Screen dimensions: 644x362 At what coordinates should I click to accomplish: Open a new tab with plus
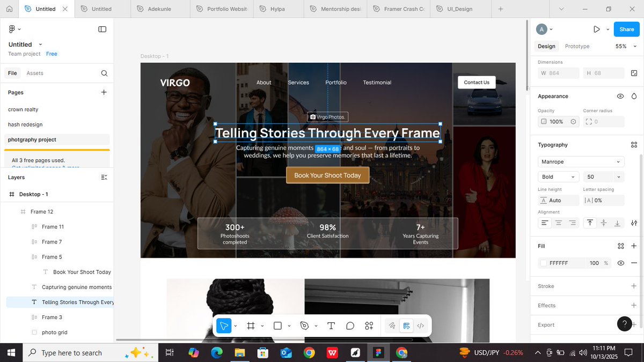coord(501,9)
